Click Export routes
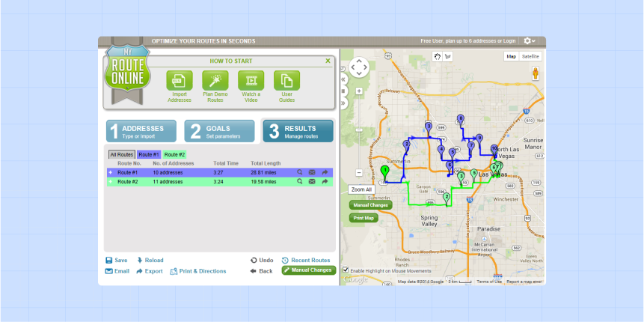 pyautogui.click(x=150, y=271)
